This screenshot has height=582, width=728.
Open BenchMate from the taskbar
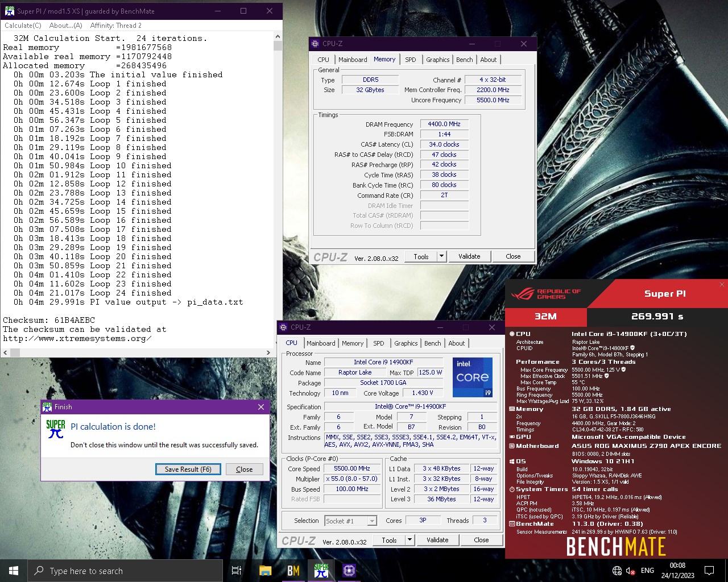point(293,571)
